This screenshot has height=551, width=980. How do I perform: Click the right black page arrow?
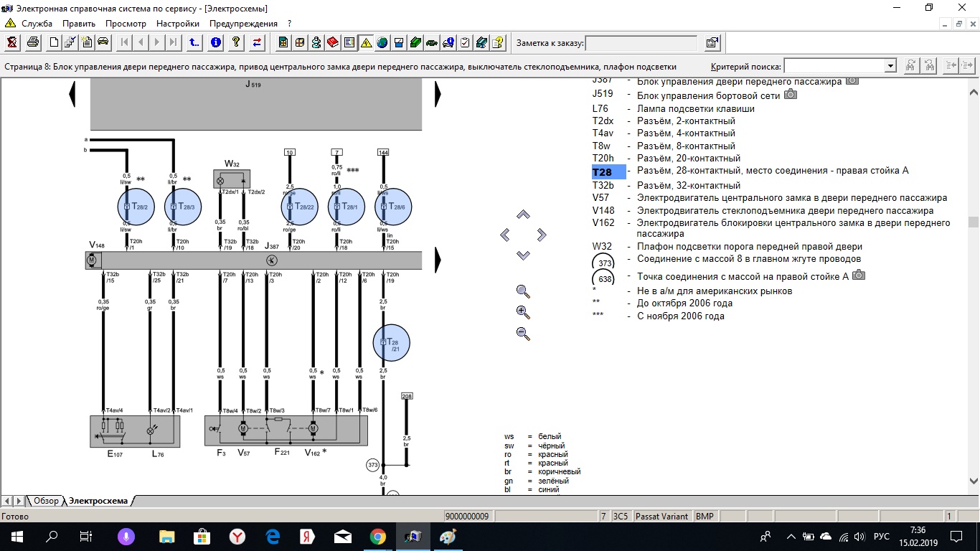click(437, 94)
